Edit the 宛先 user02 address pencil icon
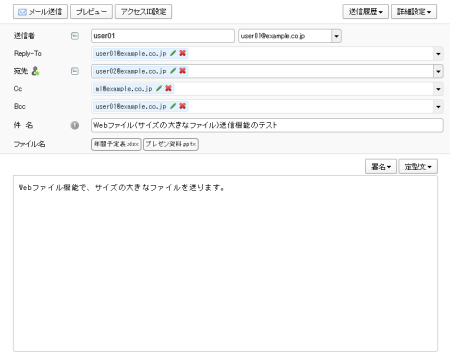450x361 pixels. [173, 71]
